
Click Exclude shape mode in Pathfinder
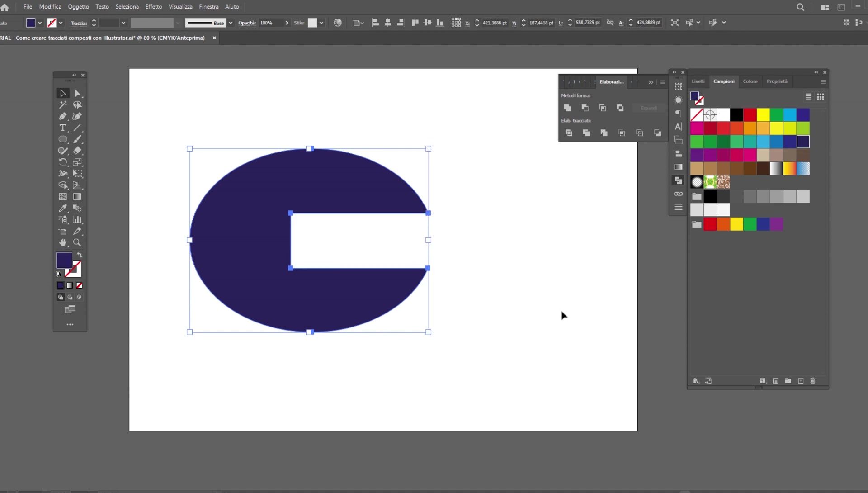(620, 108)
